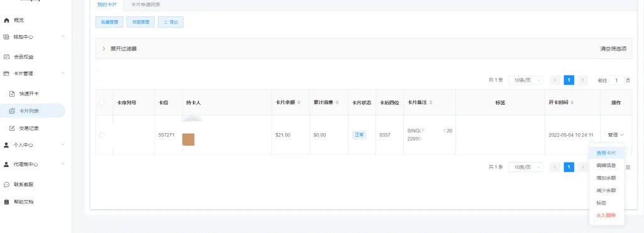This screenshot has height=233, width=644.
Task: Click page number 1 above the table
Action: [569, 80]
